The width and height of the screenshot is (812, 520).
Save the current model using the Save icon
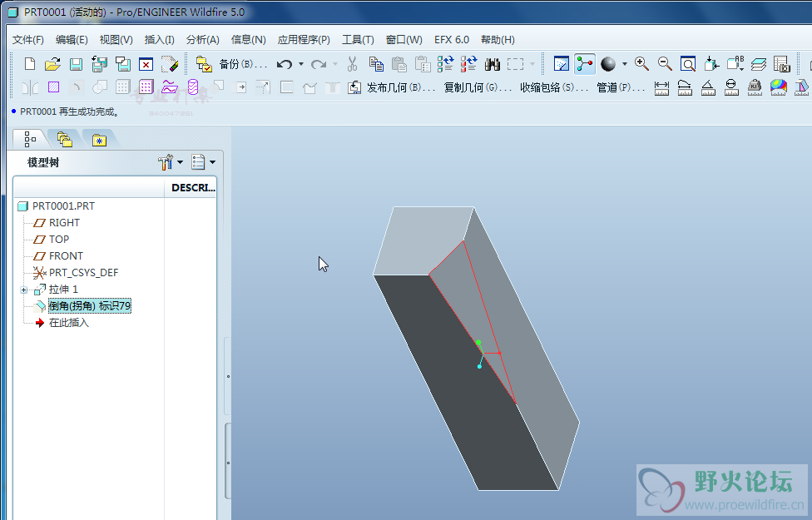click(77, 64)
